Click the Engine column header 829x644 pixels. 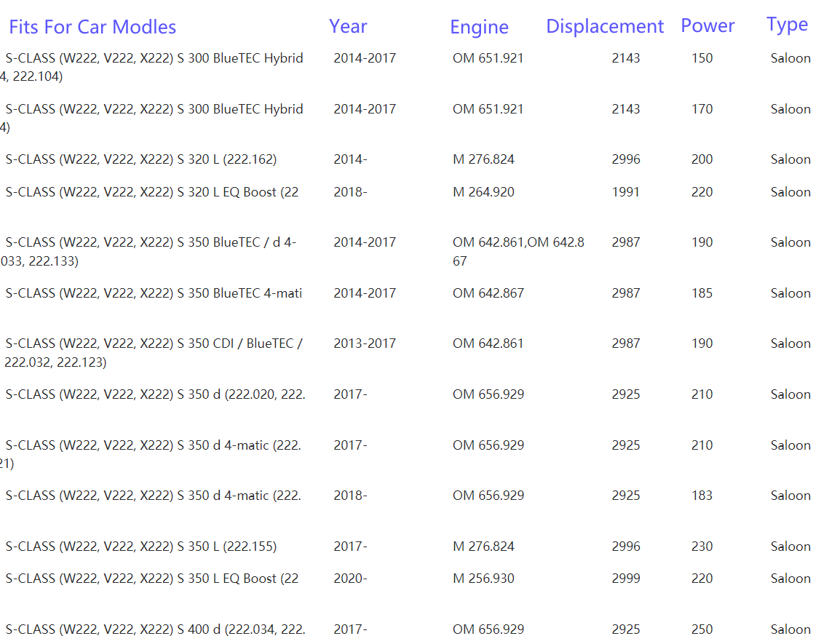479,28
